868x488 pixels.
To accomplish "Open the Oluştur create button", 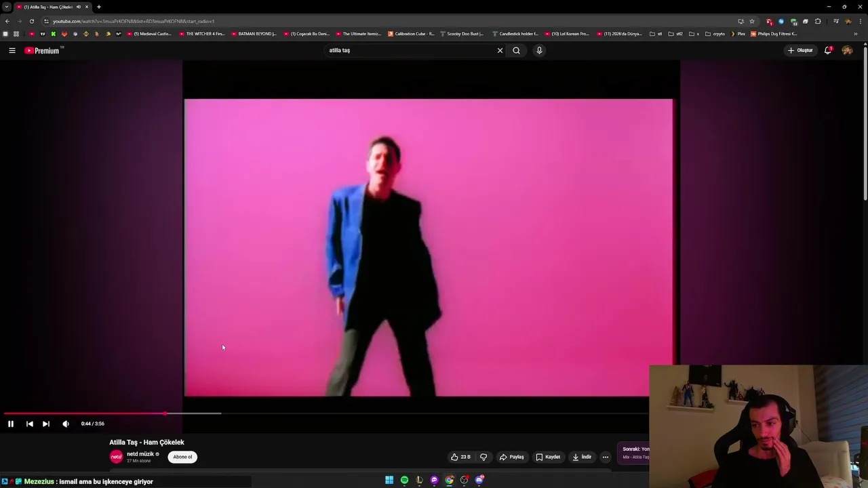I will [x=800, y=50].
